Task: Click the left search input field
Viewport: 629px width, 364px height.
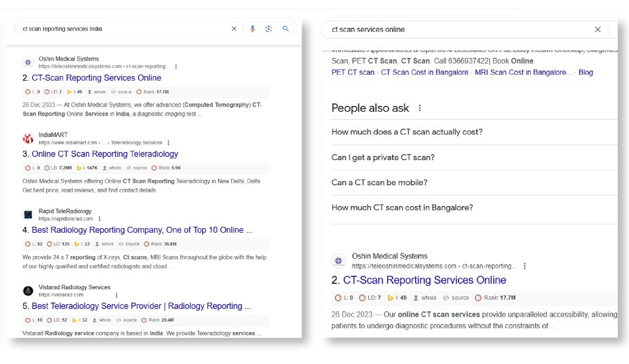Action: [x=124, y=29]
